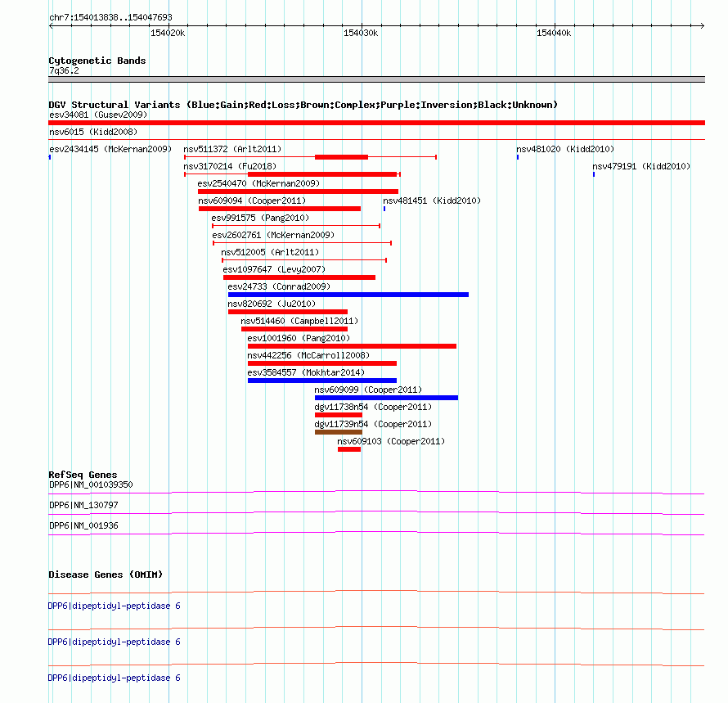728x703 pixels.
Task: Open the nsv481451 (Kidd2010) label
Action: tap(432, 201)
